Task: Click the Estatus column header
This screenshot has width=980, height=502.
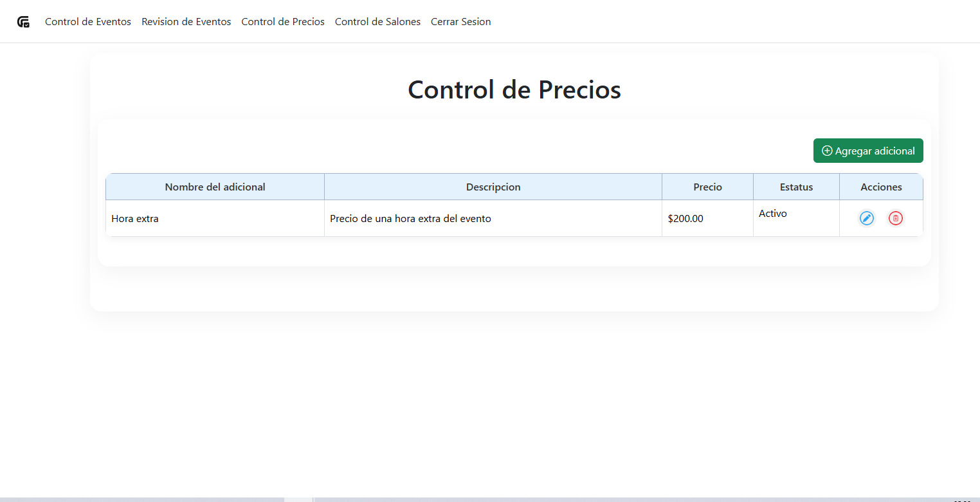Action: coord(796,187)
